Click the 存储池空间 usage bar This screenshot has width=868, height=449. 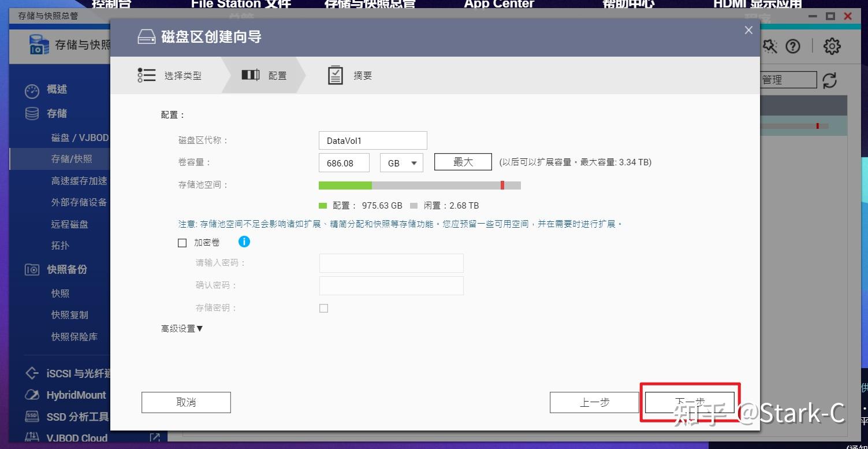click(419, 185)
